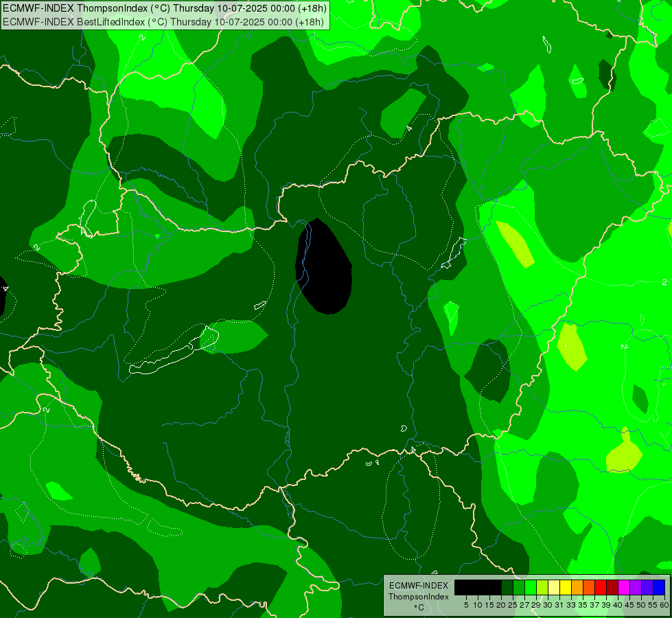Image resolution: width=672 pixels, height=618 pixels.
Task: Click the legend tick value 30
Action: (548, 605)
